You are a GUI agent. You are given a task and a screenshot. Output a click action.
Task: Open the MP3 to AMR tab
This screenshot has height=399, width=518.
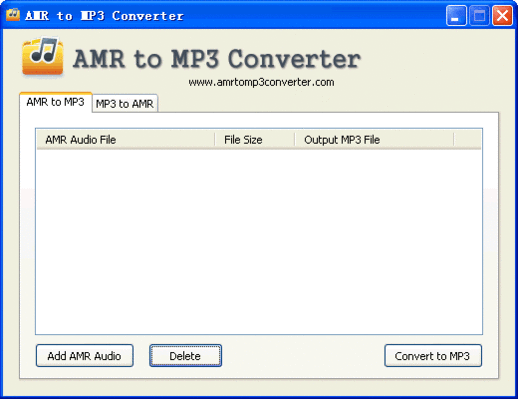pyautogui.click(x=125, y=104)
